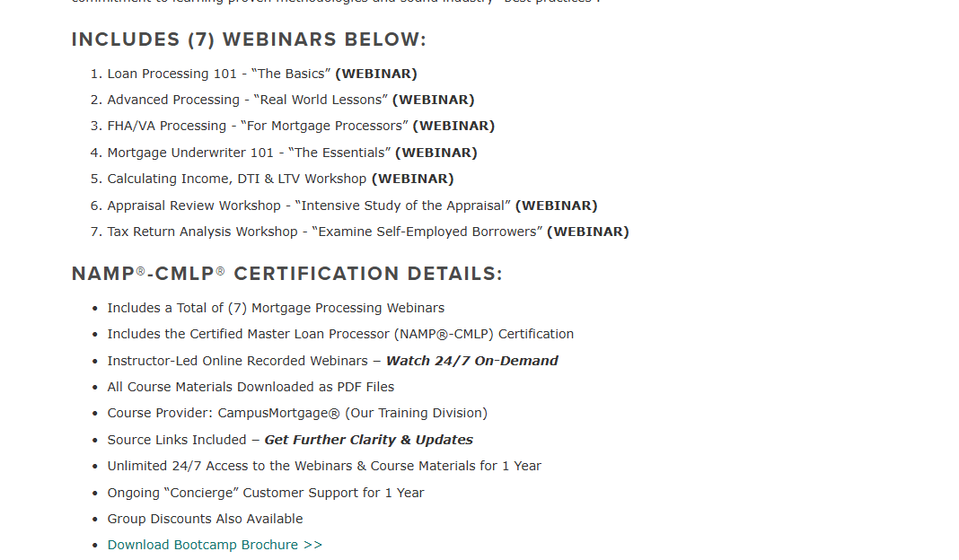Select the "FHA/VA Processing" list item
This screenshot has height=560, width=959.
click(301, 126)
